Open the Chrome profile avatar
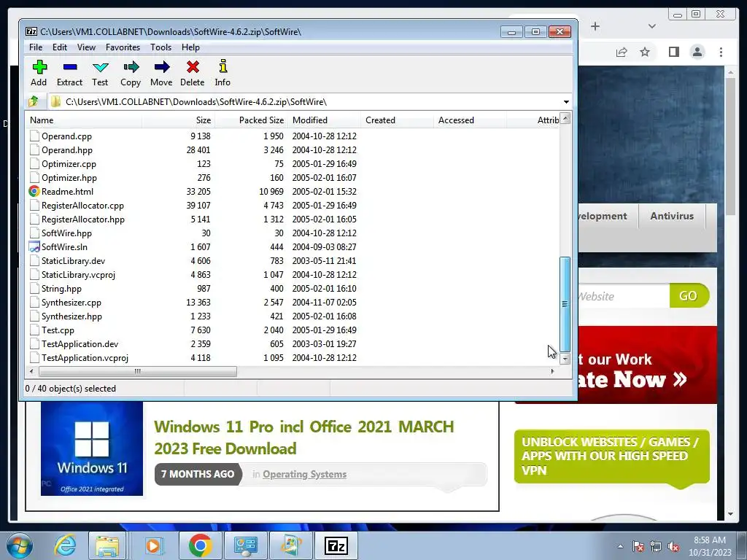This screenshot has height=560, width=747. coord(697,52)
